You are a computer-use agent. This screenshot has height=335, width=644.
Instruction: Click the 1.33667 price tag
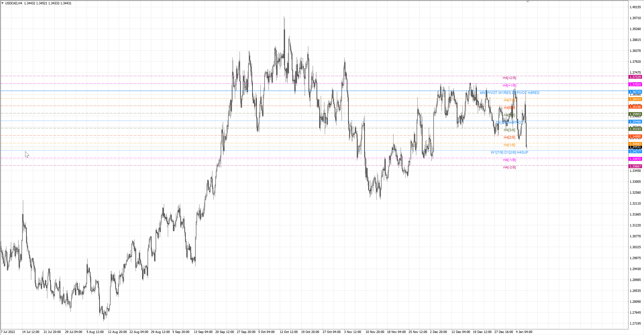[x=635, y=166]
